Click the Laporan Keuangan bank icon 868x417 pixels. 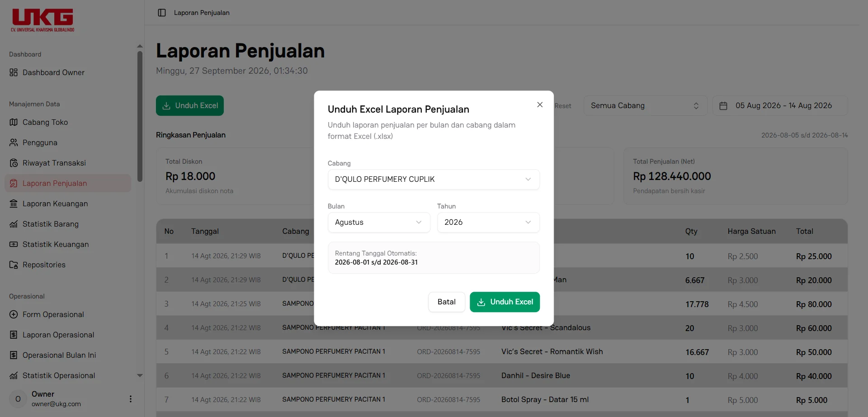click(x=14, y=204)
